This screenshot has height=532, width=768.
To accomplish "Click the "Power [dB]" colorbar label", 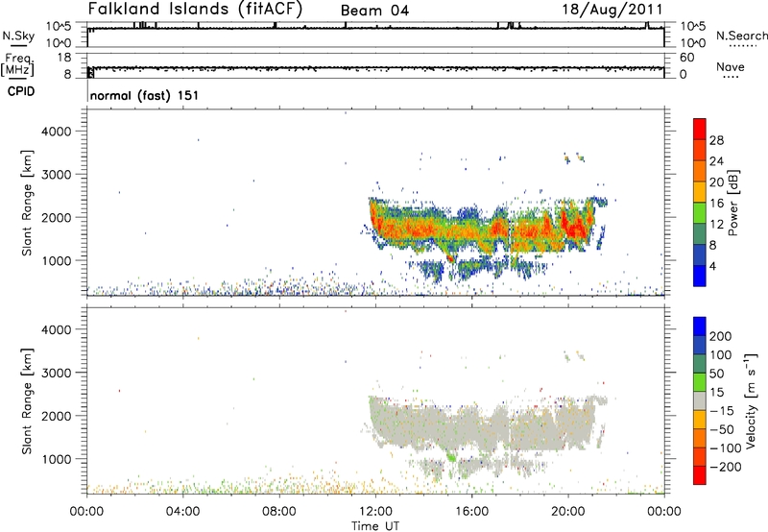I will (x=732, y=203).
